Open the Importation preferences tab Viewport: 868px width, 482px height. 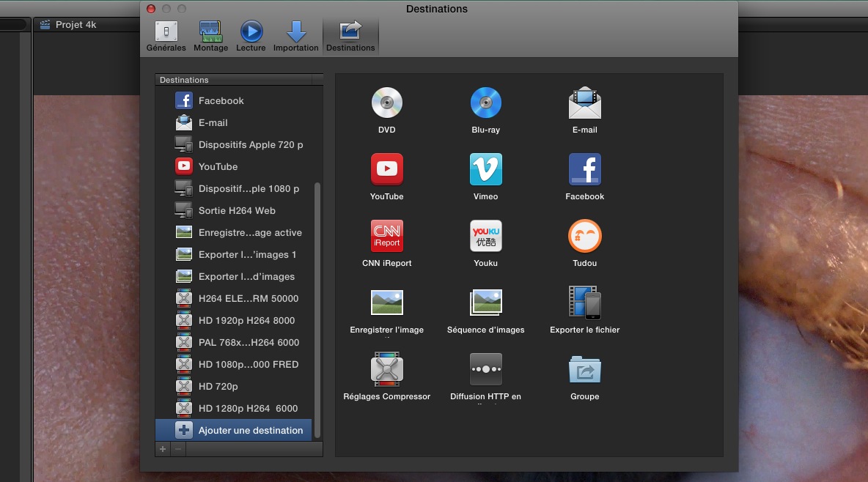(295, 33)
